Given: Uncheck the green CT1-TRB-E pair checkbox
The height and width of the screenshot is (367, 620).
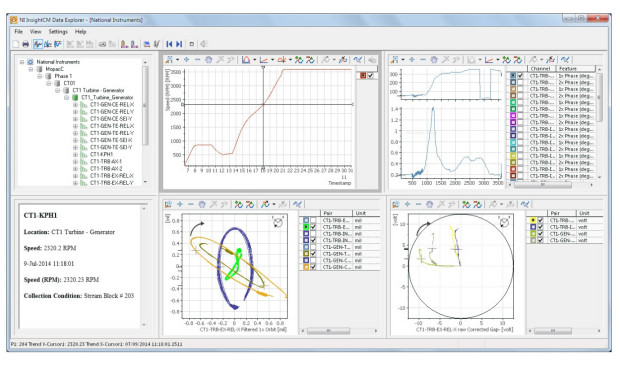Looking at the screenshot, I should [x=313, y=227].
